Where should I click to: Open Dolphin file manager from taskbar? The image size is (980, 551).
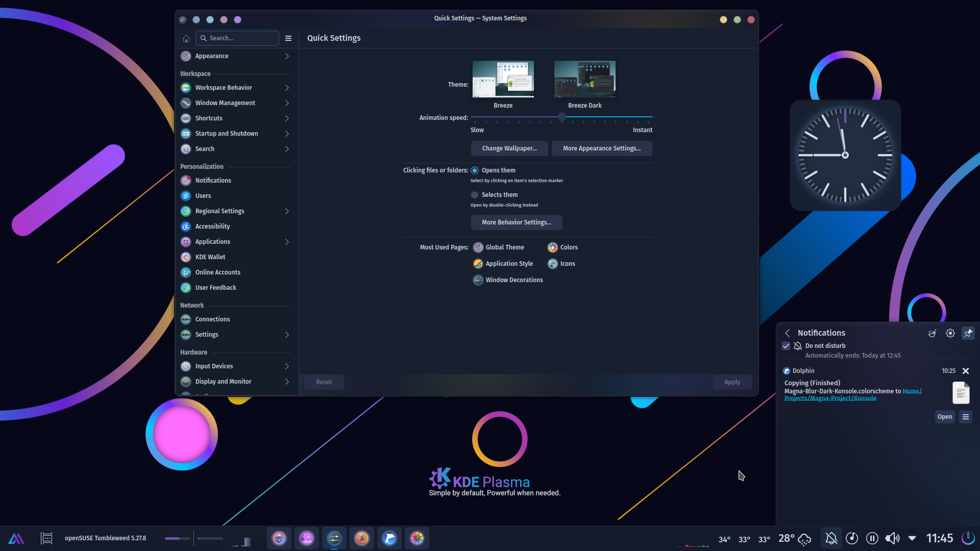point(389,538)
